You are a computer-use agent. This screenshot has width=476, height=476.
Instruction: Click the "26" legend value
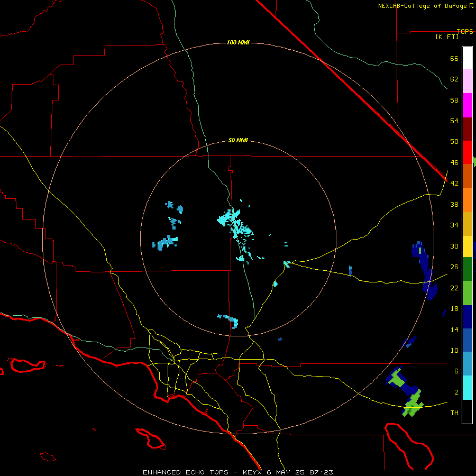(x=454, y=267)
